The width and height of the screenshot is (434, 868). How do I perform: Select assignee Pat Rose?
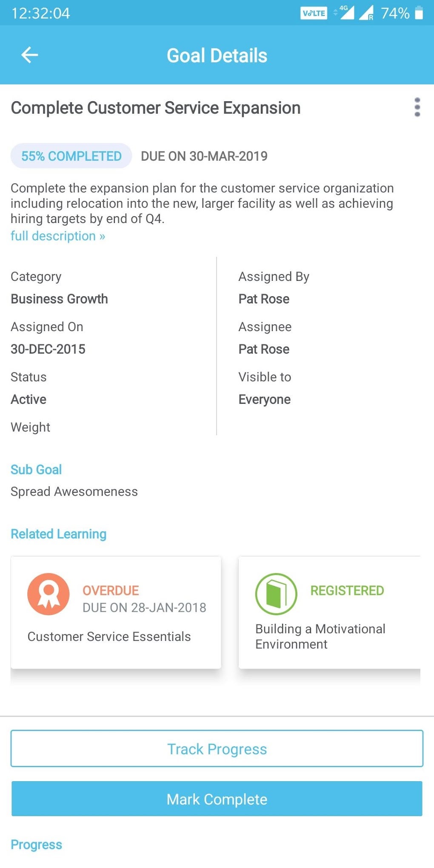coord(264,349)
